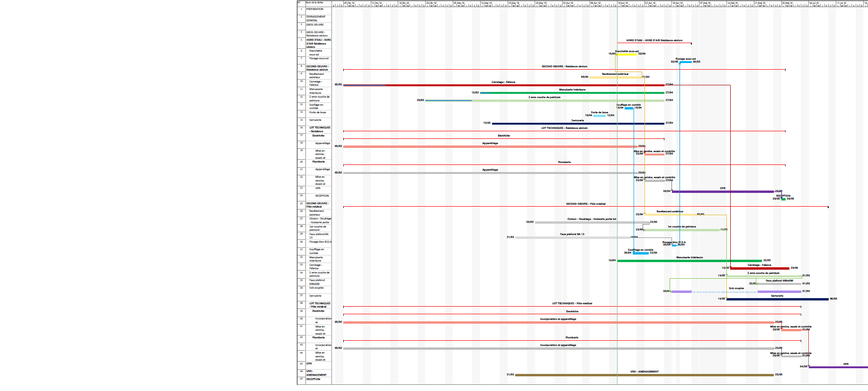Select row 17 Electricite

314,136
